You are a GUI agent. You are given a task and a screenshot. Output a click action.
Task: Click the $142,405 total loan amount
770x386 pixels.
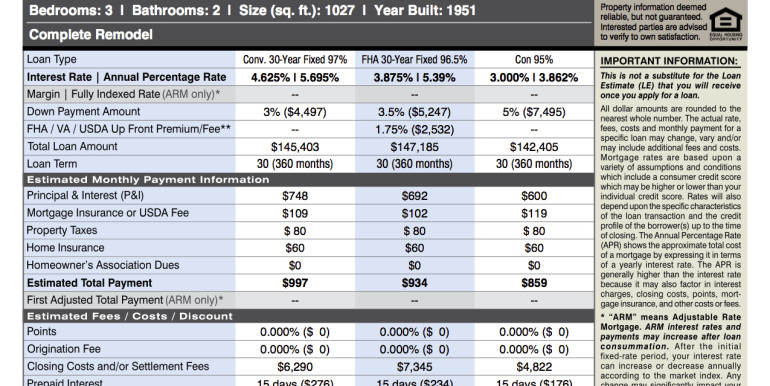point(534,147)
